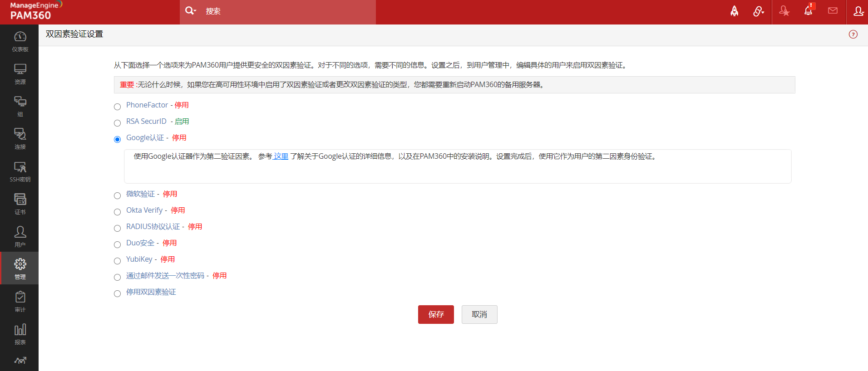Open the 证书 certificates sidebar item
The image size is (868, 371).
(x=20, y=204)
